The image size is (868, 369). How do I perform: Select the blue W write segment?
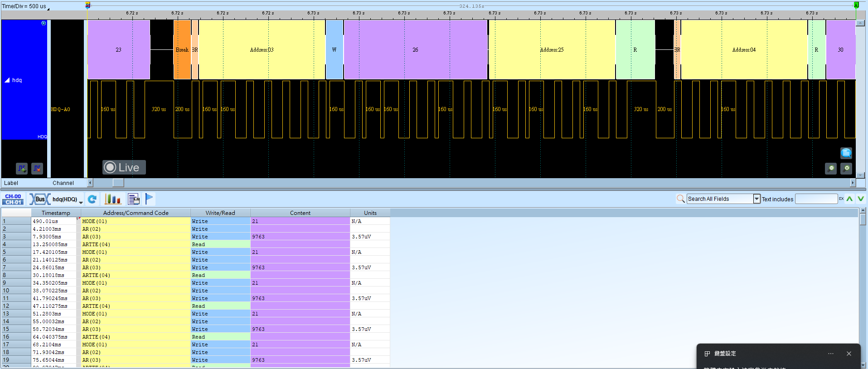335,49
